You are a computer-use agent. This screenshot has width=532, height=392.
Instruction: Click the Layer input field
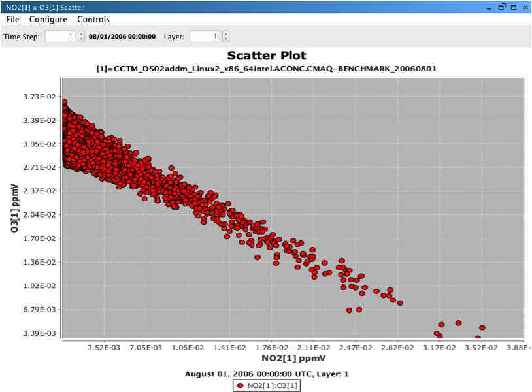205,37
